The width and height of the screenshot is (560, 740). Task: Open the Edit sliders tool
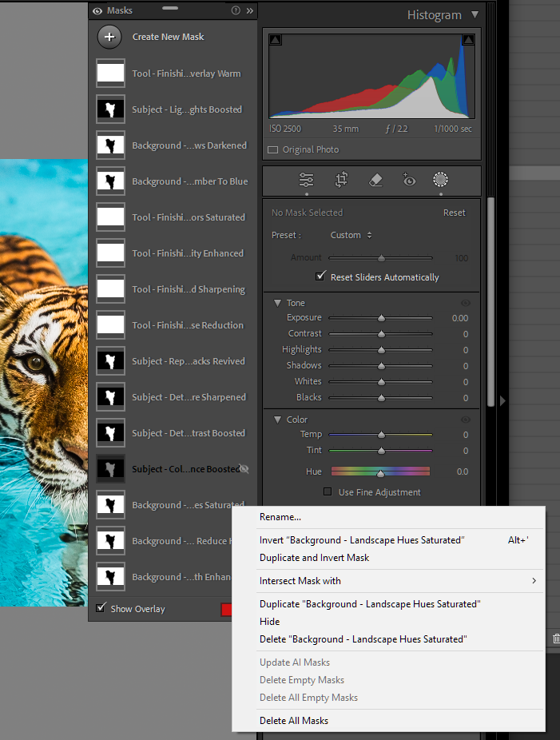pos(306,180)
